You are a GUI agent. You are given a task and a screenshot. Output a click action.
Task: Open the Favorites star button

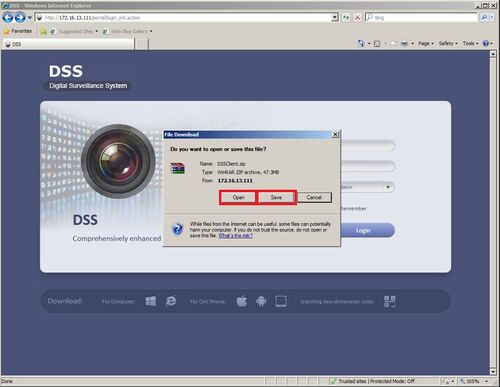18,31
